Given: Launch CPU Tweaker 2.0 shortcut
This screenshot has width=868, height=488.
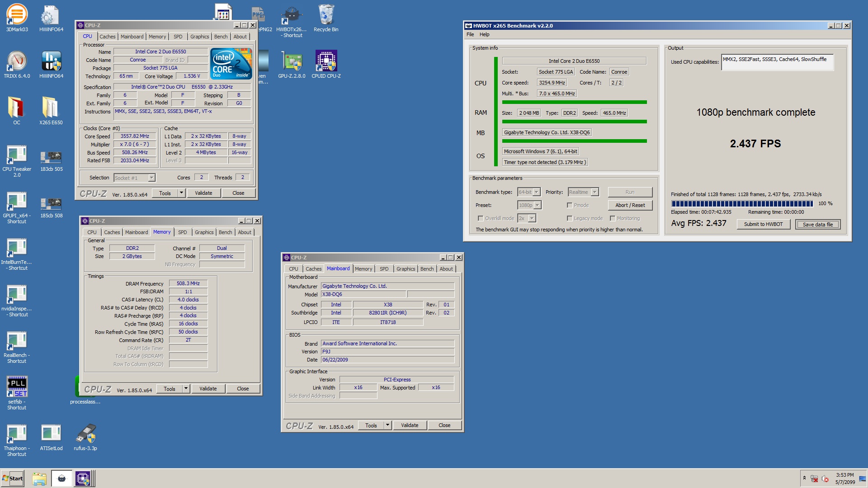Looking at the screenshot, I should [17, 160].
